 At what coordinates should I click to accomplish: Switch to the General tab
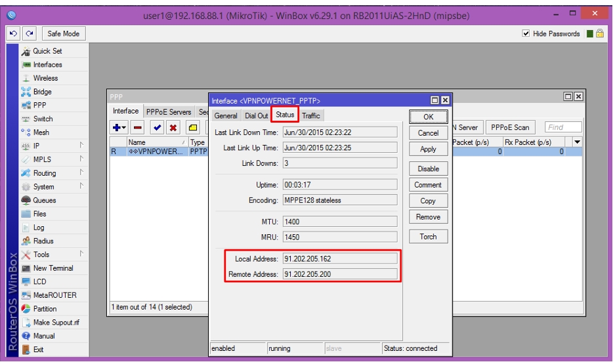(226, 115)
